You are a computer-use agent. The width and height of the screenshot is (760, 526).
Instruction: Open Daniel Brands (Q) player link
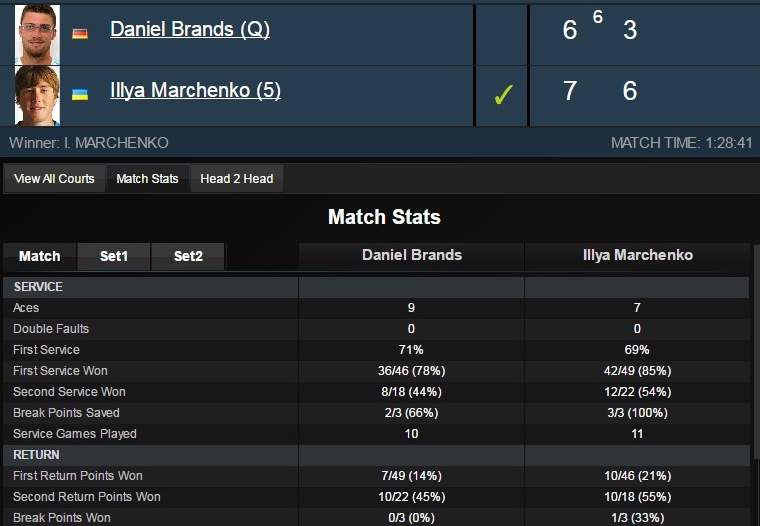point(190,29)
